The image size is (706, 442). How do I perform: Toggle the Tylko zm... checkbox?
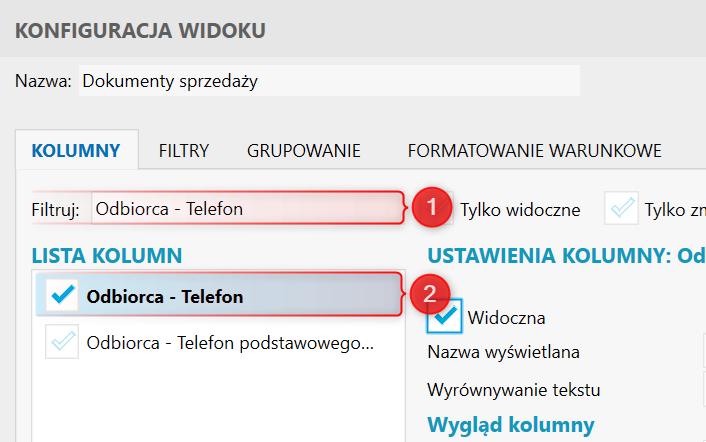pyautogui.click(x=621, y=208)
